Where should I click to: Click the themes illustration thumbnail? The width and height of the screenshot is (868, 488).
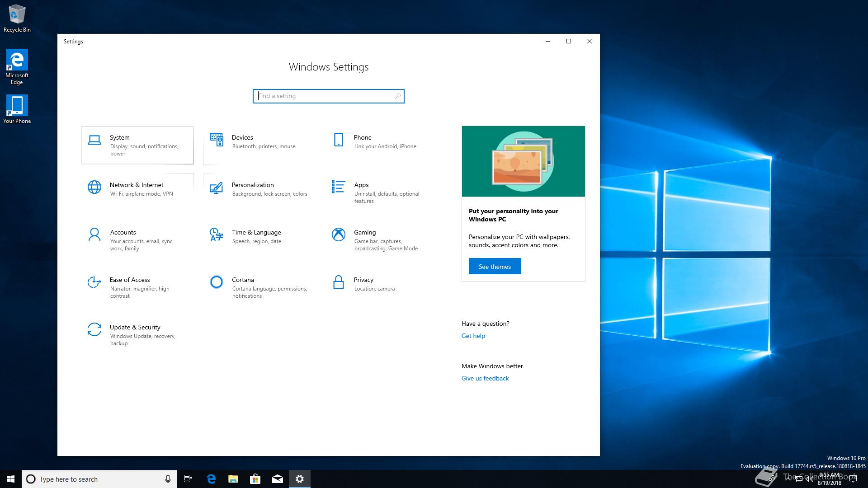[524, 161]
